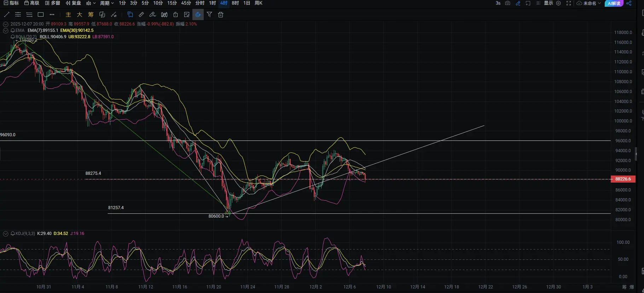Toggle the BOLL alert bell
644x293 pixels.
coord(13,37)
